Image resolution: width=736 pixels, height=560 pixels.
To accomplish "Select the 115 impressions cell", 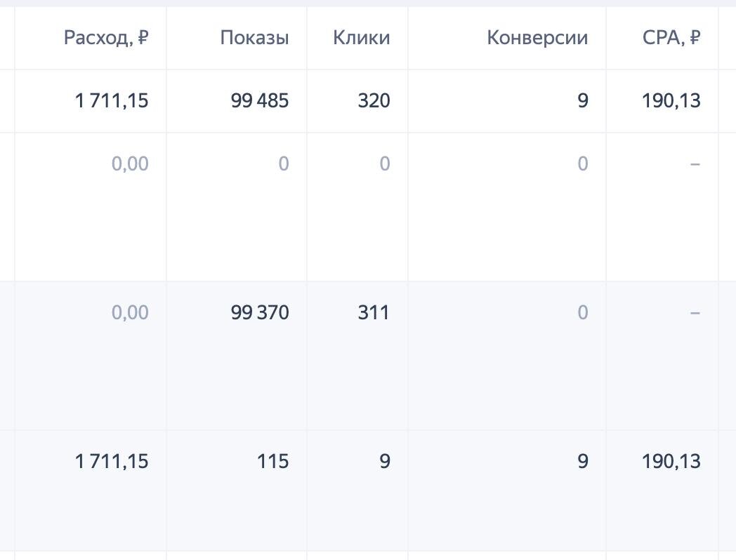I will pos(272,462).
